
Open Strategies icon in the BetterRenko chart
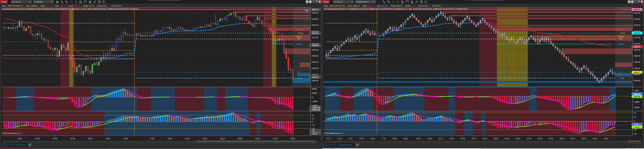pyautogui.click(x=417, y=2)
